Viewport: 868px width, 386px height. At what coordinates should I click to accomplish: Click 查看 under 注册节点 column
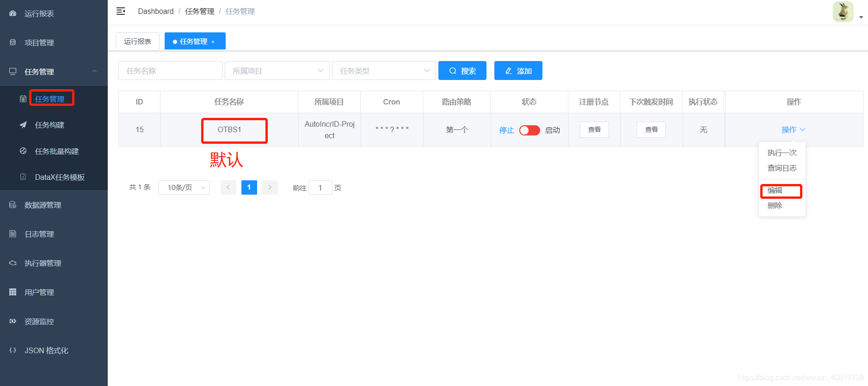[x=594, y=129]
